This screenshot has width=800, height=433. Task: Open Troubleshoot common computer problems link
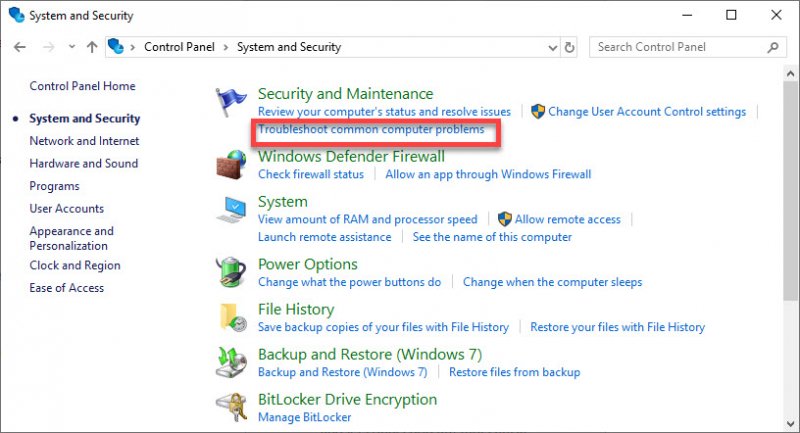tap(371, 130)
